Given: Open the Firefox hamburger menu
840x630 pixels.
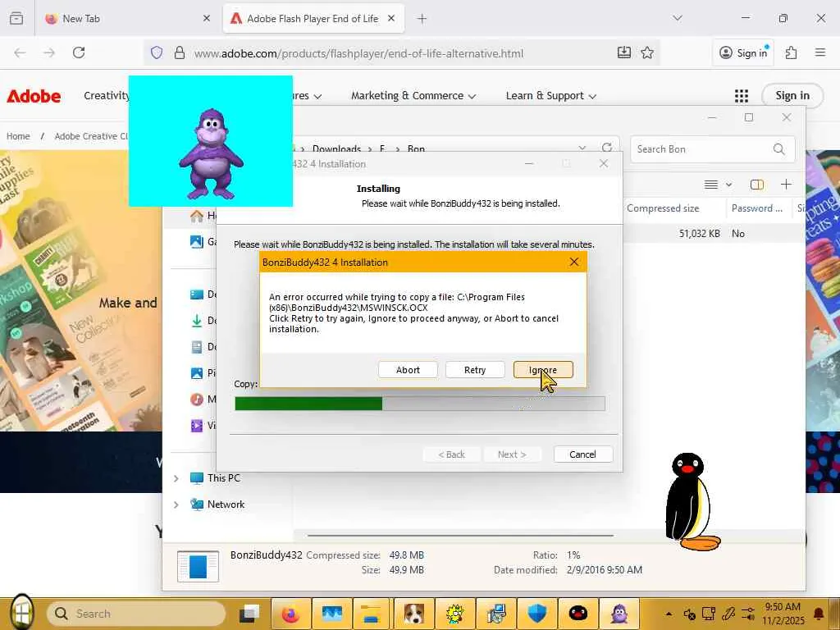Looking at the screenshot, I should pyautogui.click(x=819, y=52).
